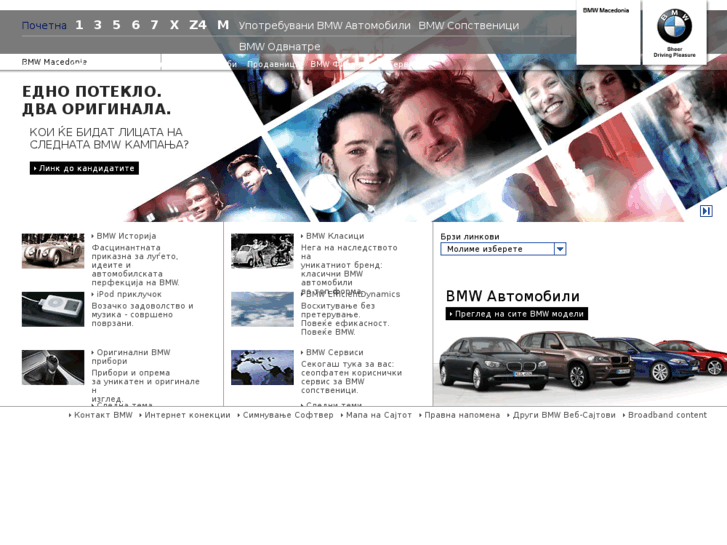The height and width of the screenshot is (545, 727).
Task: Open the BMW Сервиси link
Action: coord(334,353)
